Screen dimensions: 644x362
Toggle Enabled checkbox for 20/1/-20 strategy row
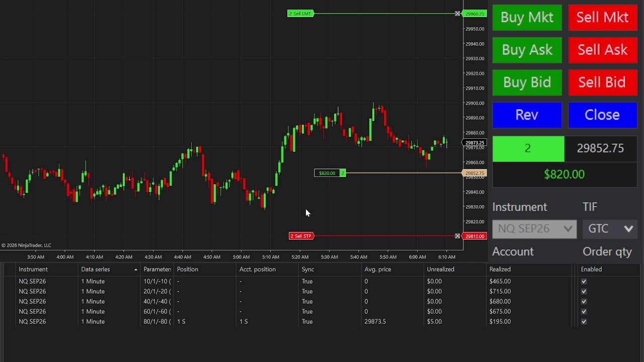[584, 292]
